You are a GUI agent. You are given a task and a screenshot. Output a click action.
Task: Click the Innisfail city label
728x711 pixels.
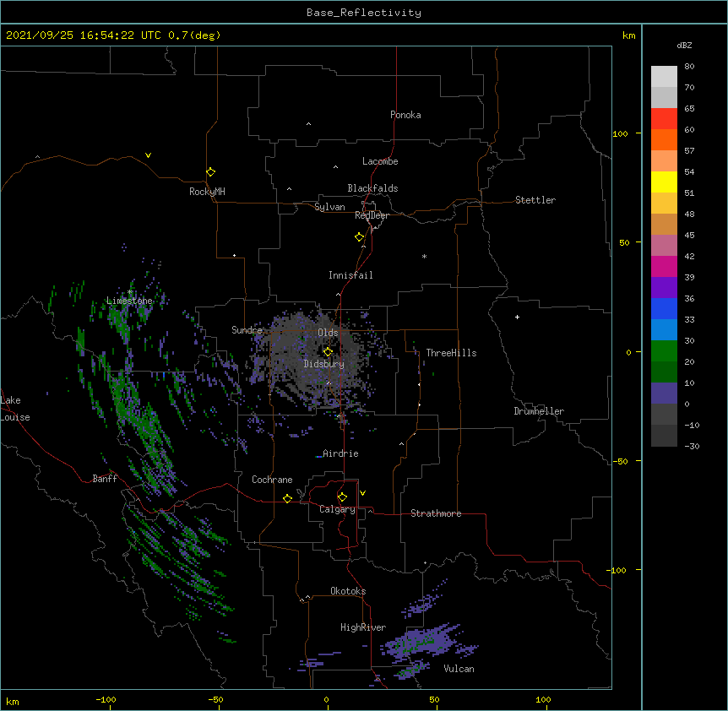350,275
